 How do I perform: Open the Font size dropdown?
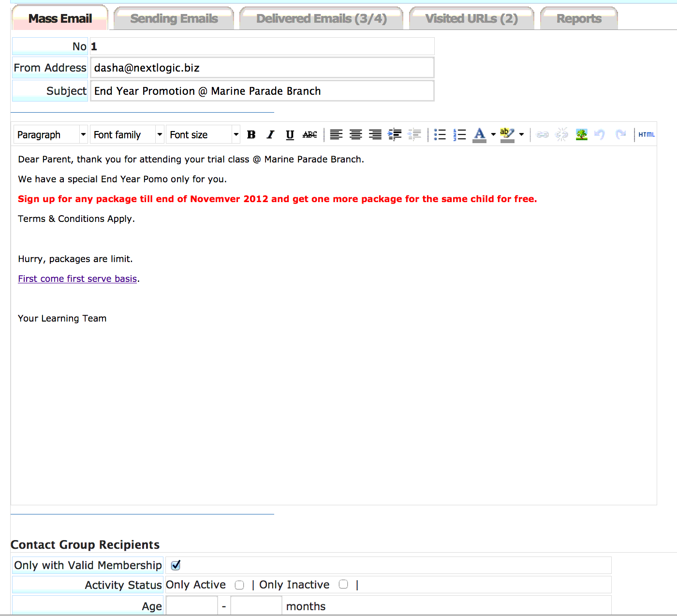tap(203, 134)
